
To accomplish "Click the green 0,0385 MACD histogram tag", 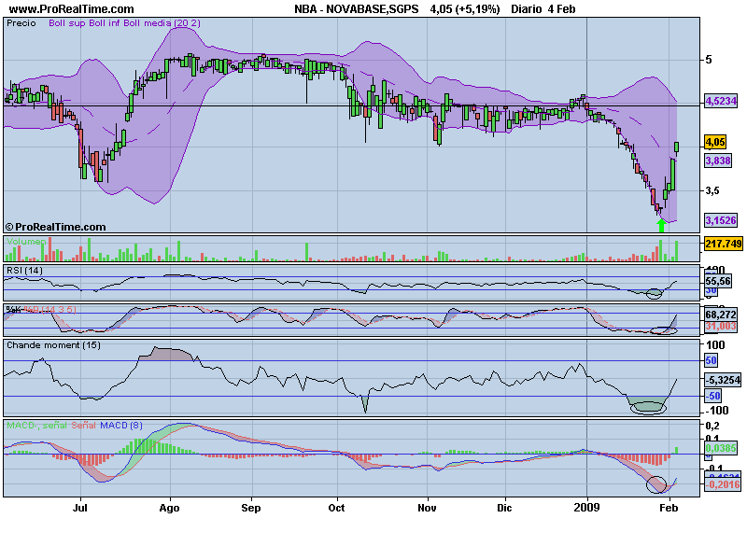I will coord(721,448).
